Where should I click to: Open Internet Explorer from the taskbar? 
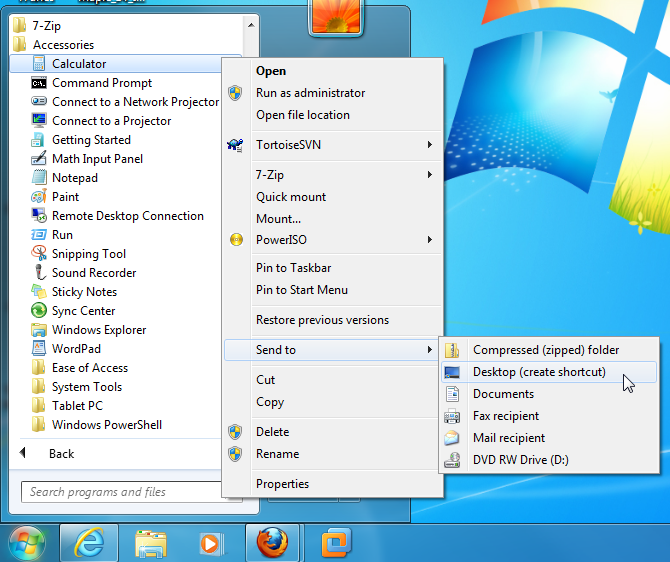tap(89, 543)
